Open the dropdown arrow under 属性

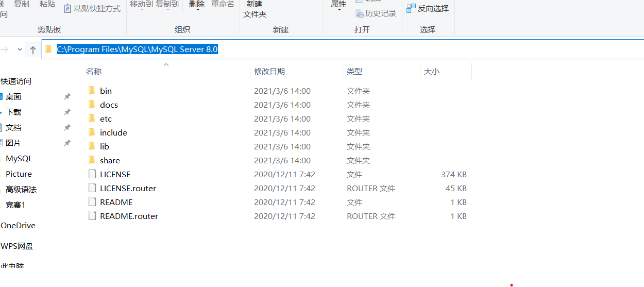click(x=339, y=9)
